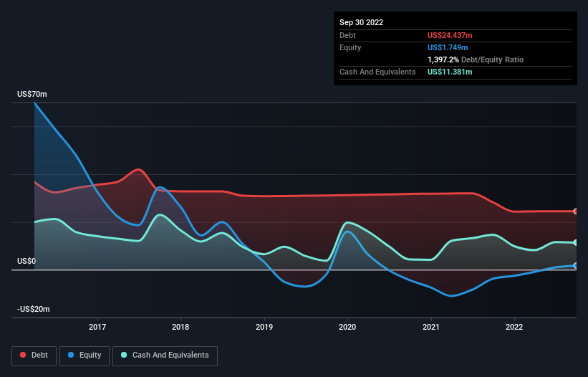This screenshot has width=588, height=377.
Task: Toggle Cash And Equivalents legend button
Action: (165, 355)
